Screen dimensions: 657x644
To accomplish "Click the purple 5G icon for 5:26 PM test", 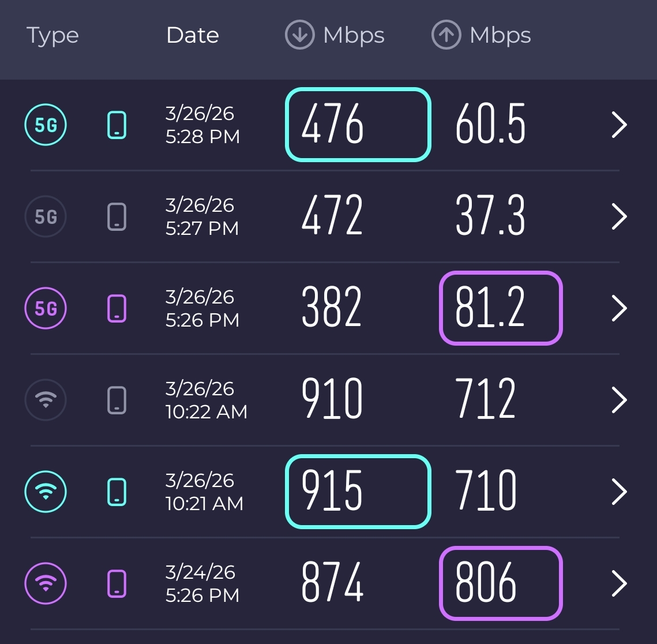I will [46, 308].
